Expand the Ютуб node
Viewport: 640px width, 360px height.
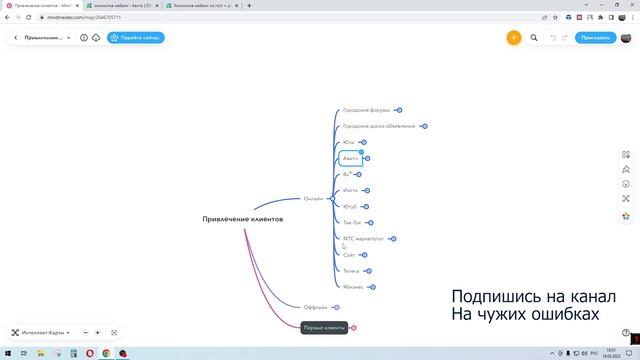[366, 207]
